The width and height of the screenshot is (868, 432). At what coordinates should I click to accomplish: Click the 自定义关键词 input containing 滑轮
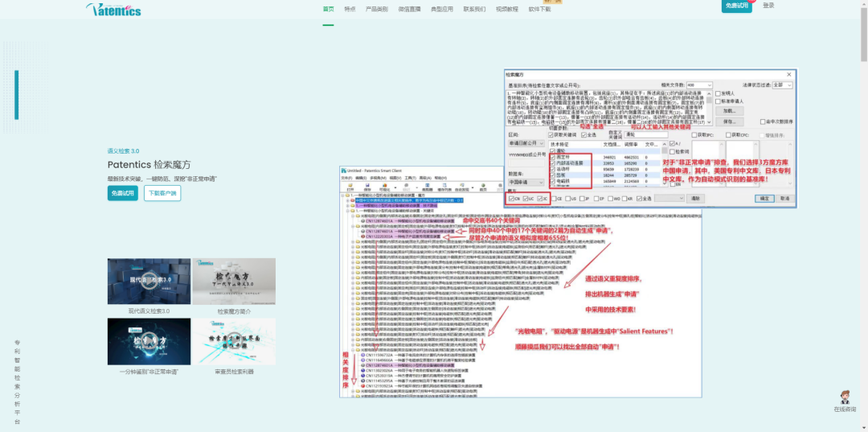tap(646, 134)
